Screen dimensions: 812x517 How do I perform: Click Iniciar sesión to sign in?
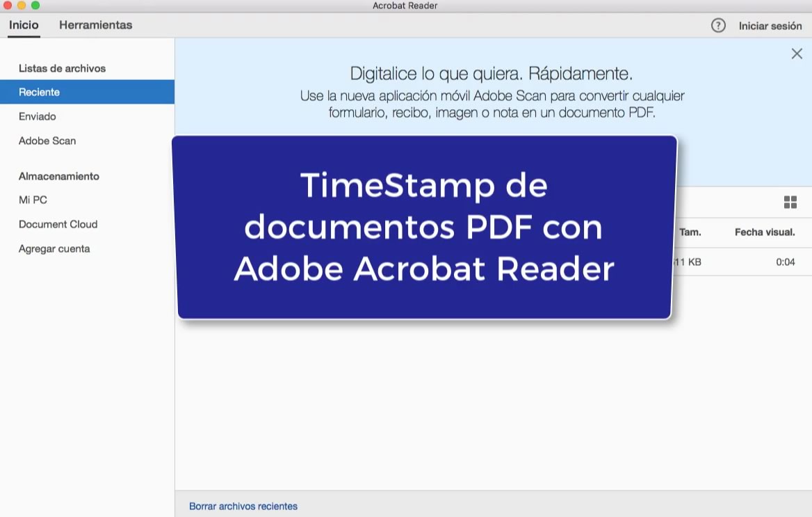coord(770,26)
